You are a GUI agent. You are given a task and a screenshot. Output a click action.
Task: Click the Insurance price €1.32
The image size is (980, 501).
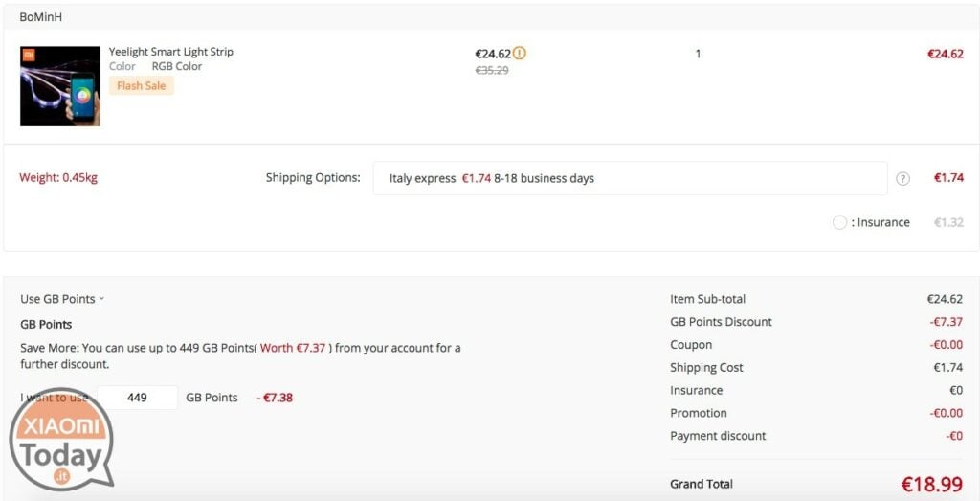pyautogui.click(x=948, y=222)
